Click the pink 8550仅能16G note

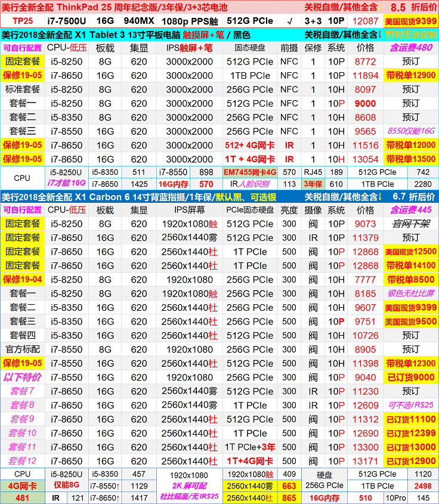coord(410,131)
